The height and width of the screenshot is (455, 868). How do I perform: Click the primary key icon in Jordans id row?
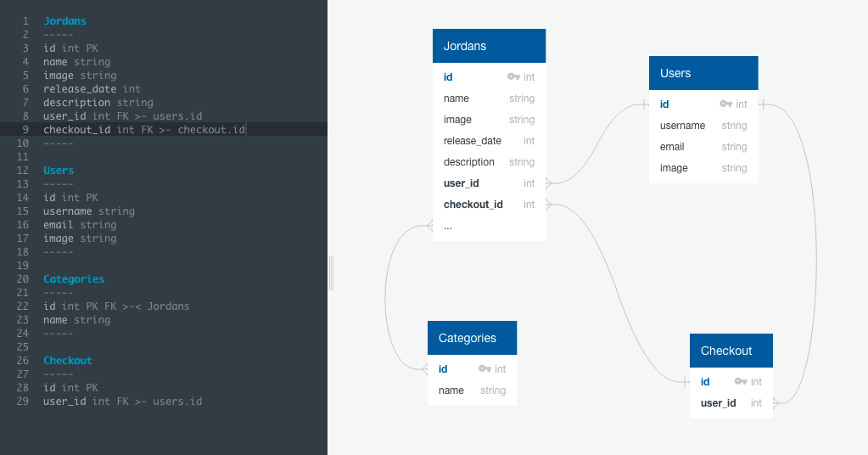click(513, 76)
